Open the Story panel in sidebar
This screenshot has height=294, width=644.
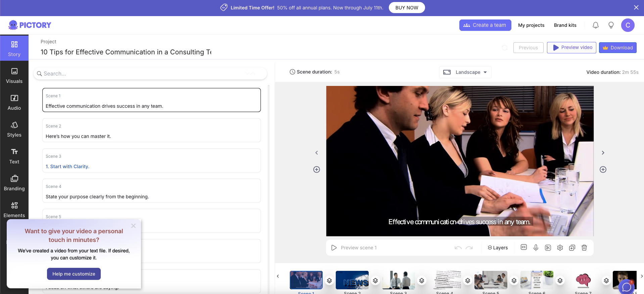coord(14,48)
